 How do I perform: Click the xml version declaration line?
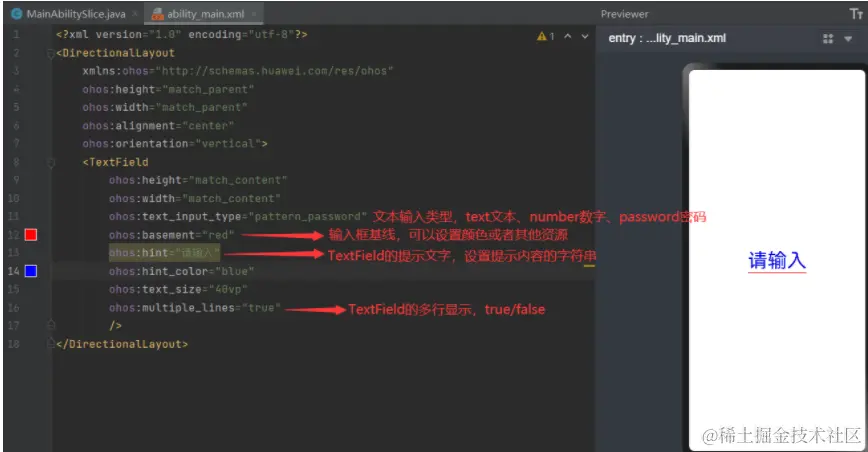point(182,34)
